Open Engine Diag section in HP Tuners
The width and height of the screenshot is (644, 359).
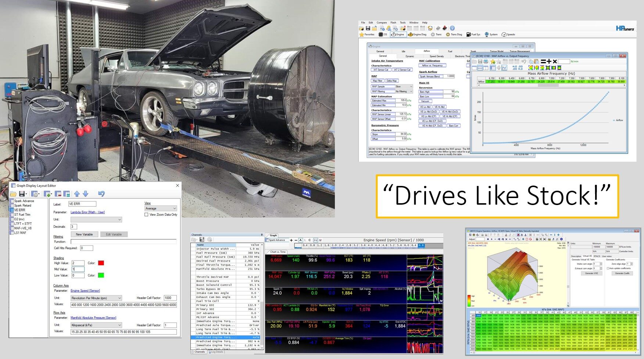[x=417, y=35]
